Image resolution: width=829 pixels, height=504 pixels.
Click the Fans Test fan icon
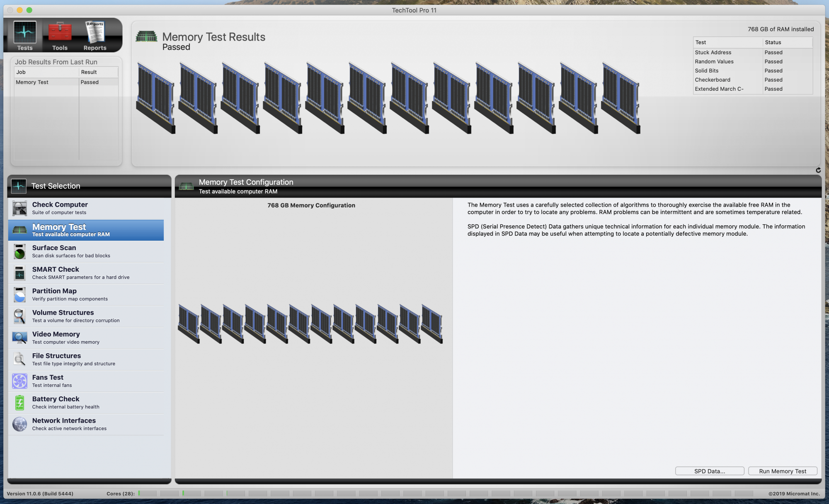point(19,381)
